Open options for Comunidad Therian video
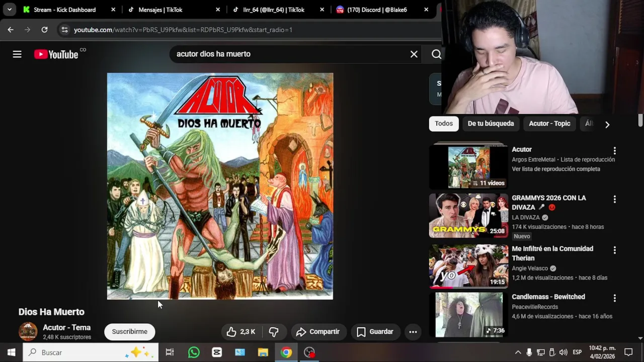The width and height of the screenshot is (644, 362). [x=614, y=250]
